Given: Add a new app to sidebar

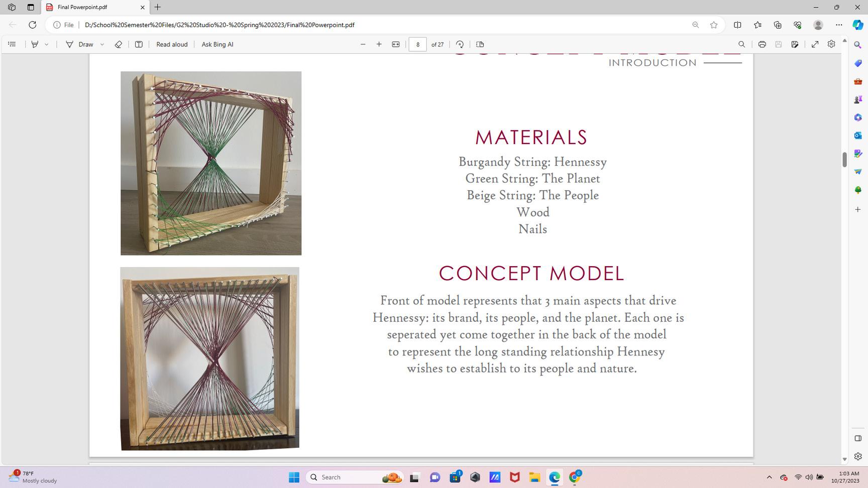Looking at the screenshot, I should tap(858, 209).
